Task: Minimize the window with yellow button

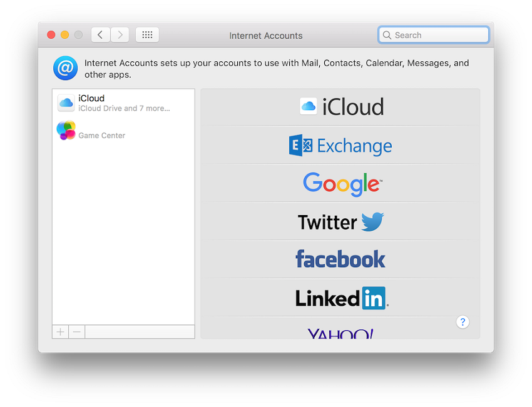Action: coord(65,35)
